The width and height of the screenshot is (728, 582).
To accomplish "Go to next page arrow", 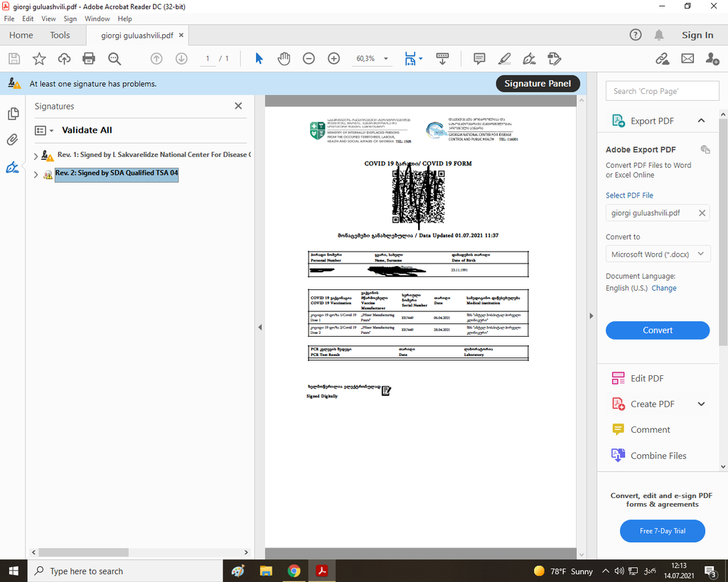I will [x=181, y=58].
